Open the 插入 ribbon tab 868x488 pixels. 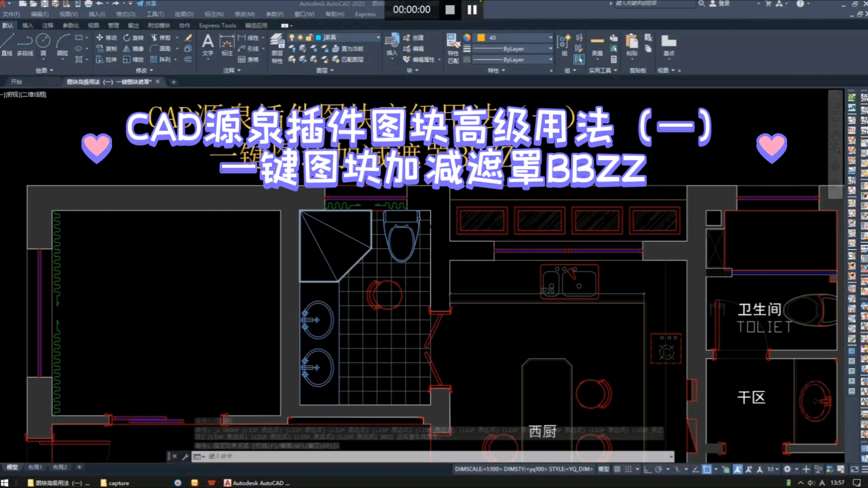click(x=27, y=26)
